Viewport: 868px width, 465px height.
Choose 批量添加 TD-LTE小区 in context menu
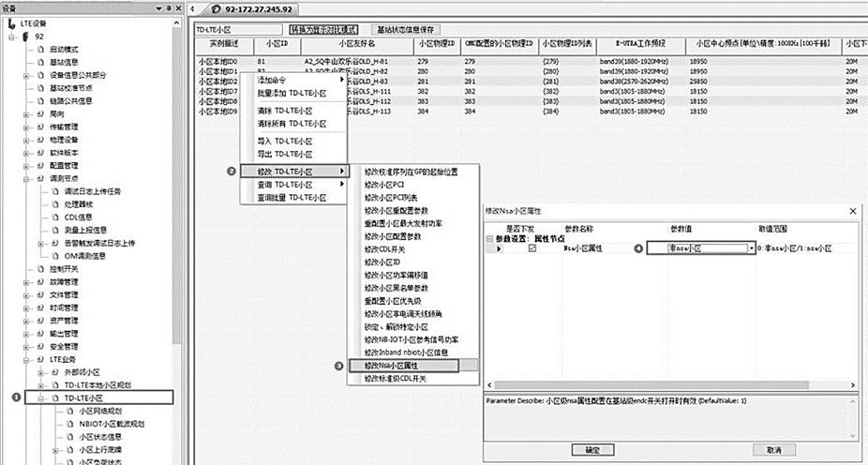(x=294, y=94)
